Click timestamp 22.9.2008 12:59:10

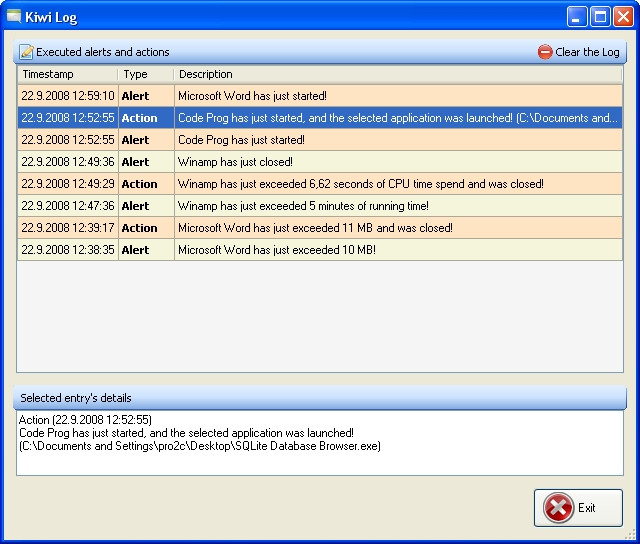tap(68, 96)
